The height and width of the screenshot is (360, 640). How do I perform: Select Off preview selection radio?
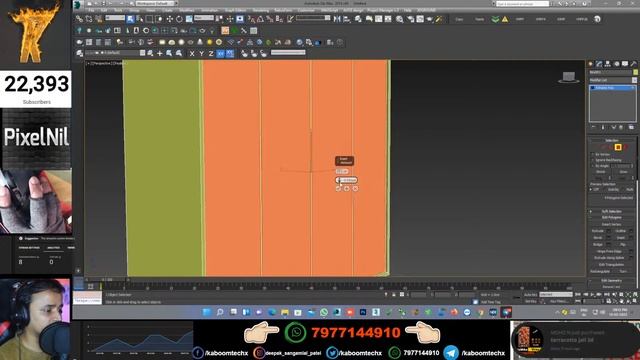point(592,189)
